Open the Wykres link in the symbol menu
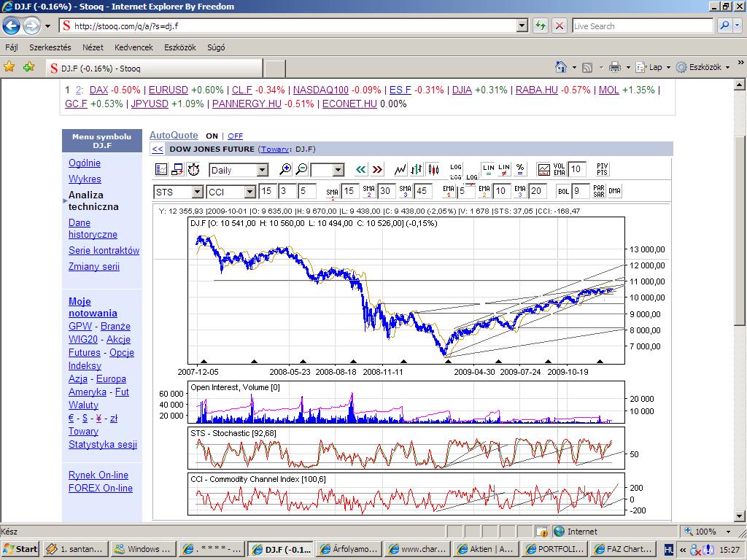This screenshot has height=560, width=747. point(85,179)
